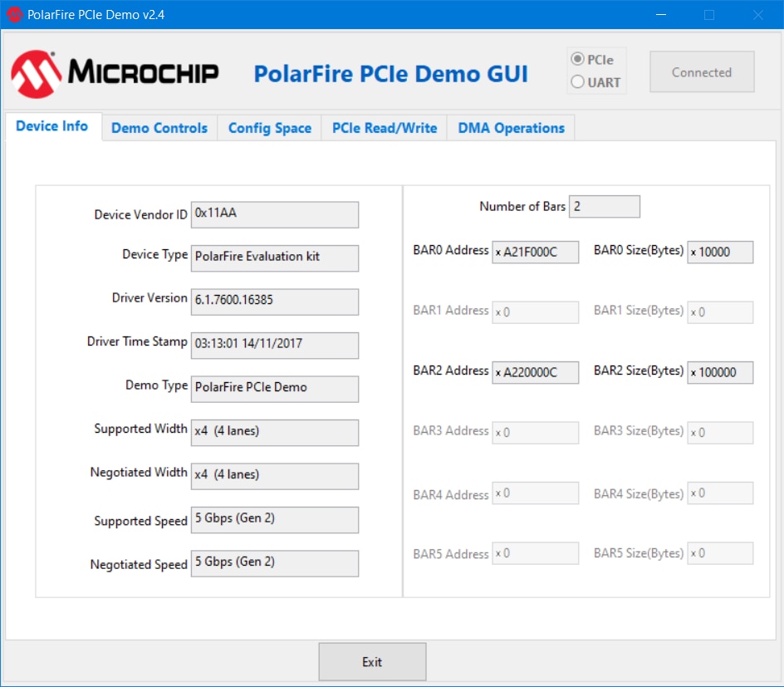Screen dimensions: 784x687
Task: Click the Microchip logo in the header
Action: pos(115,73)
